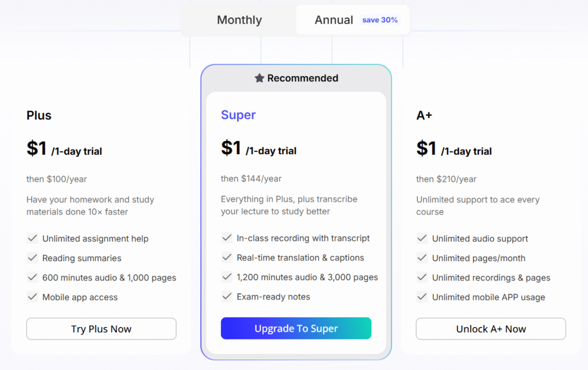Viewport: 588px width, 370px height.
Task: Click the checkmark beside Reading summaries
Action: [32, 258]
